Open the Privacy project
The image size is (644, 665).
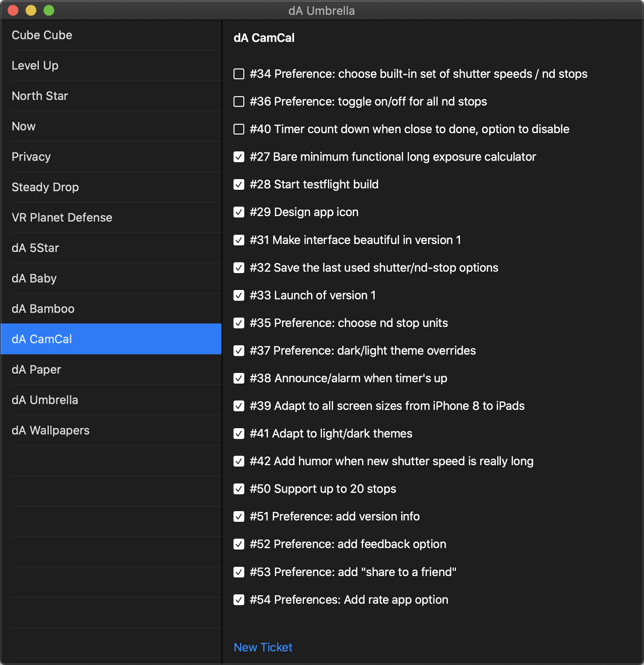[31, 157]
